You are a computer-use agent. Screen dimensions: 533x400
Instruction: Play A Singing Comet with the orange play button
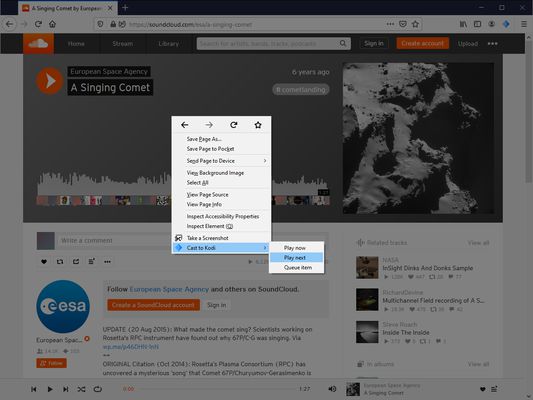[49, 81]
